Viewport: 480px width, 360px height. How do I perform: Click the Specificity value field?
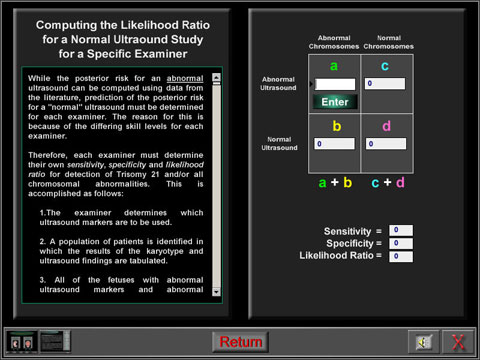tap(401, 243)
